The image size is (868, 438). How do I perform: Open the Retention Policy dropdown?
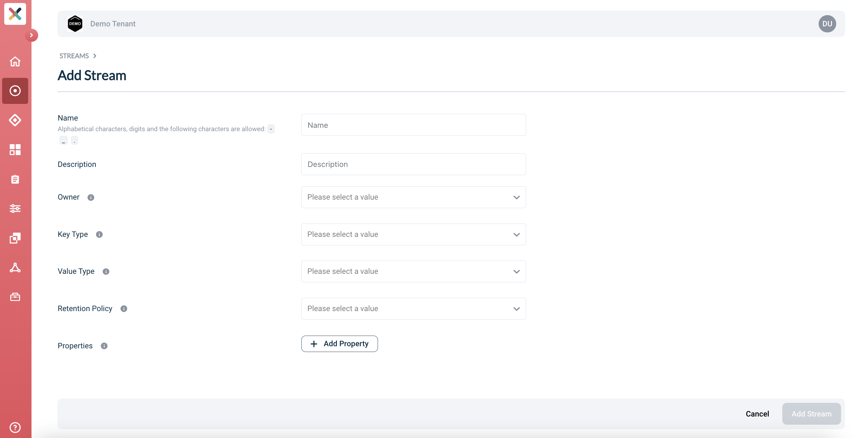tap(413, 309)
